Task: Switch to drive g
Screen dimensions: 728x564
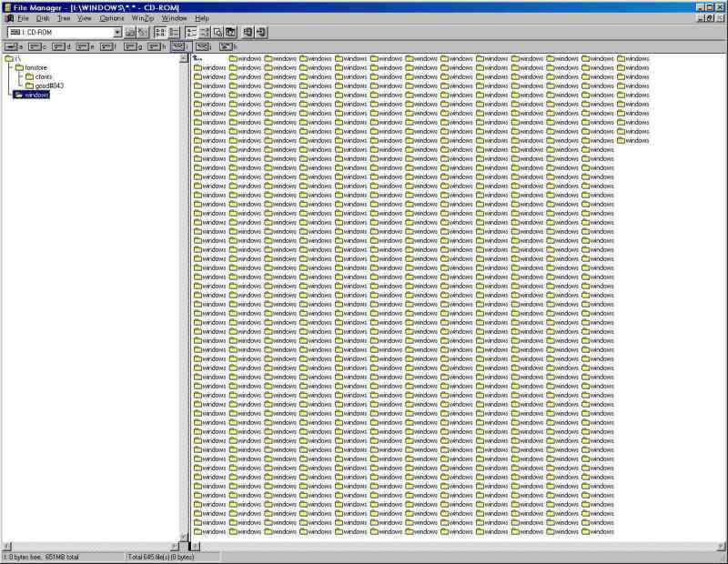Action: pyautogui.click(x=133, y=47)
